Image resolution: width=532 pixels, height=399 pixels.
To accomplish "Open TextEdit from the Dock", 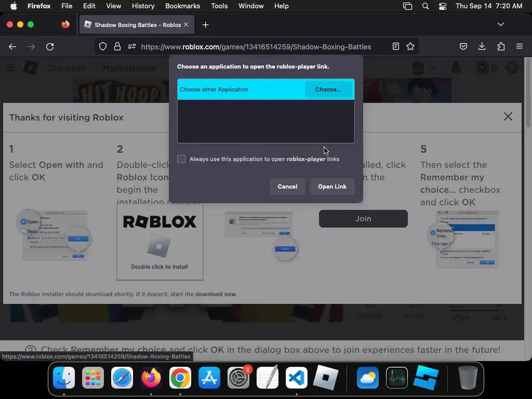I will pyautogui.click(x=268, y=378).
